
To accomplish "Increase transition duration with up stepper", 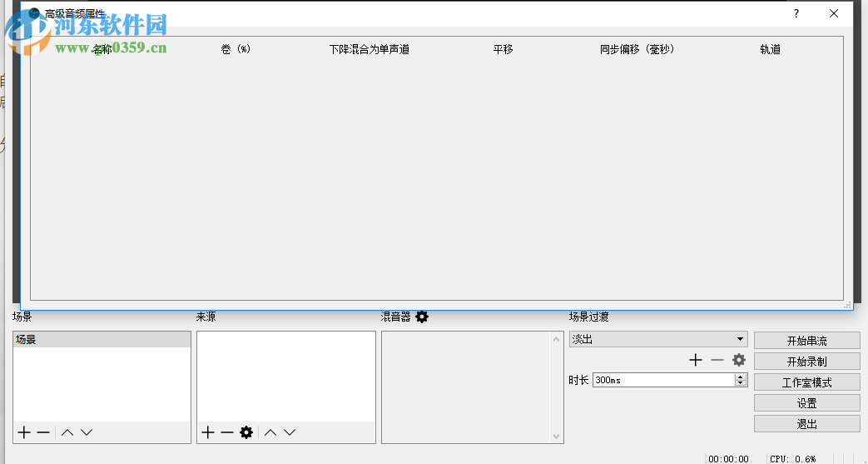I will pyautogui.click(x=741, y=377).
